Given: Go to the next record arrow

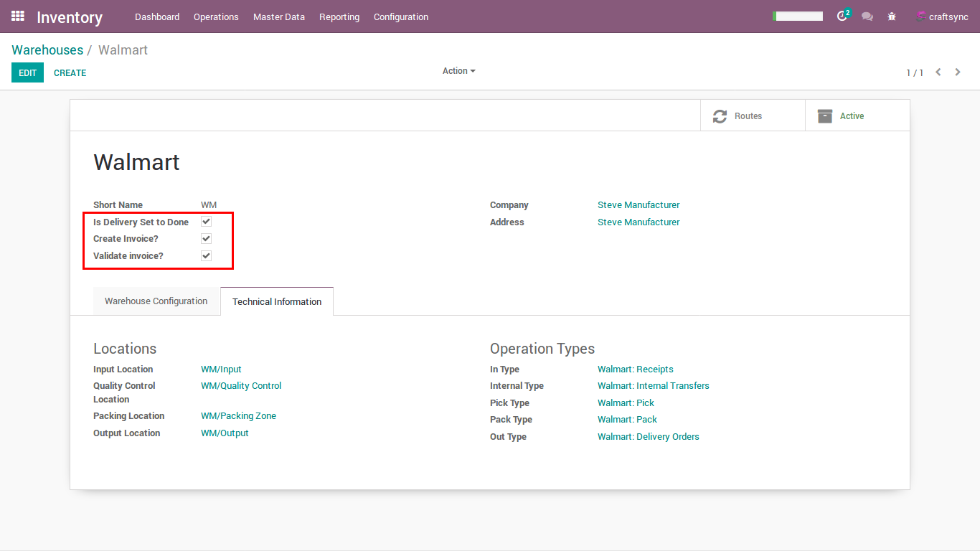Looking at the screenshot, I should click(x=958, y=72).
